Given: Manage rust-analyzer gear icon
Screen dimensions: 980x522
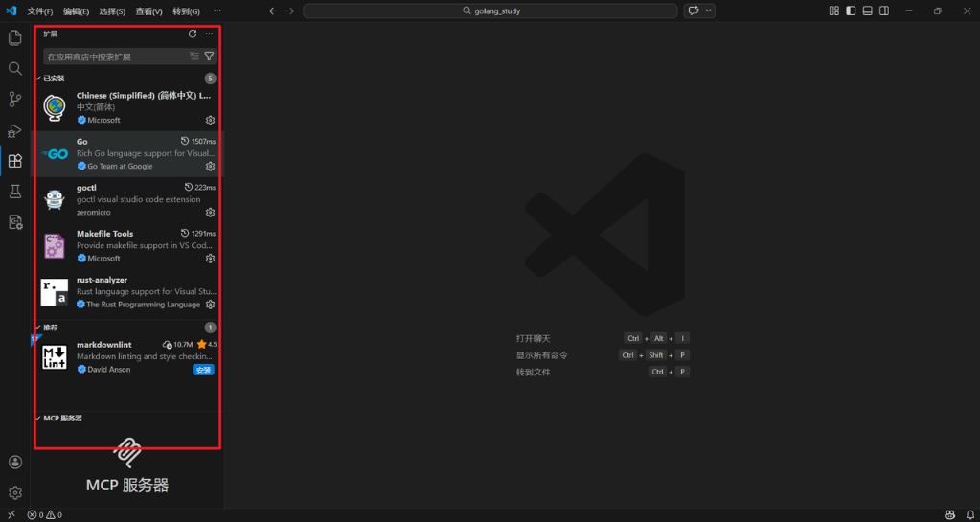Looking at the screenshot, I should [x=211, y=305].
